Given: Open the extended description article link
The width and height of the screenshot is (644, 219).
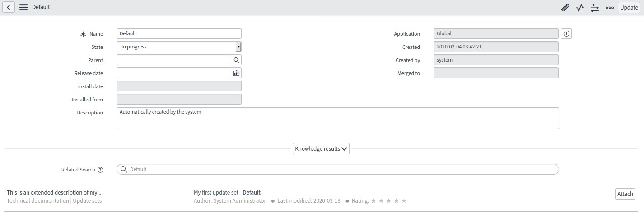Looking at the screenshot, I should click(54, 193).
